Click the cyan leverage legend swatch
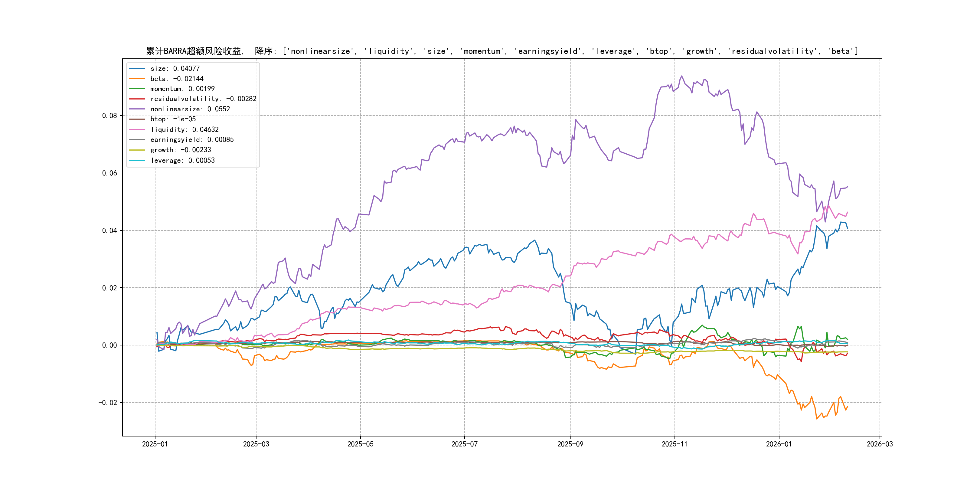Image resolution: width=980 pixels, height=490 pixels. [x=137, y=161]
